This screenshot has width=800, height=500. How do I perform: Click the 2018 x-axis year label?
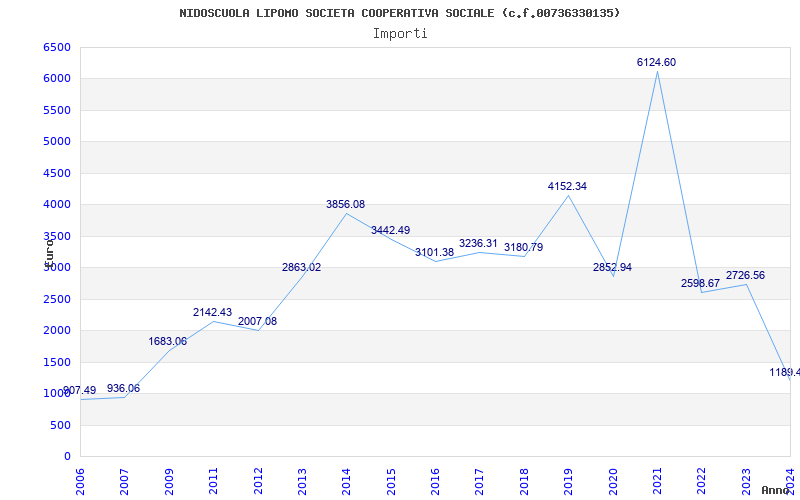524,482
